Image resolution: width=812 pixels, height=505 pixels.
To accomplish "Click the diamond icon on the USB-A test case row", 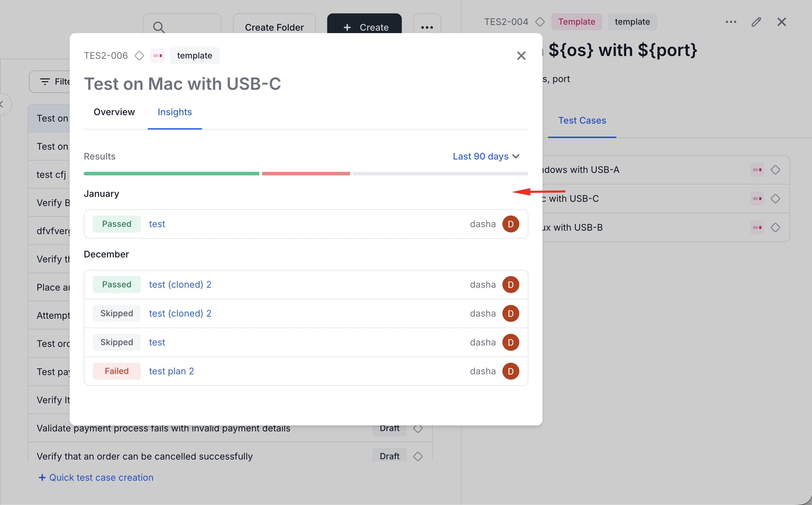I will click(x=776, y=170).
